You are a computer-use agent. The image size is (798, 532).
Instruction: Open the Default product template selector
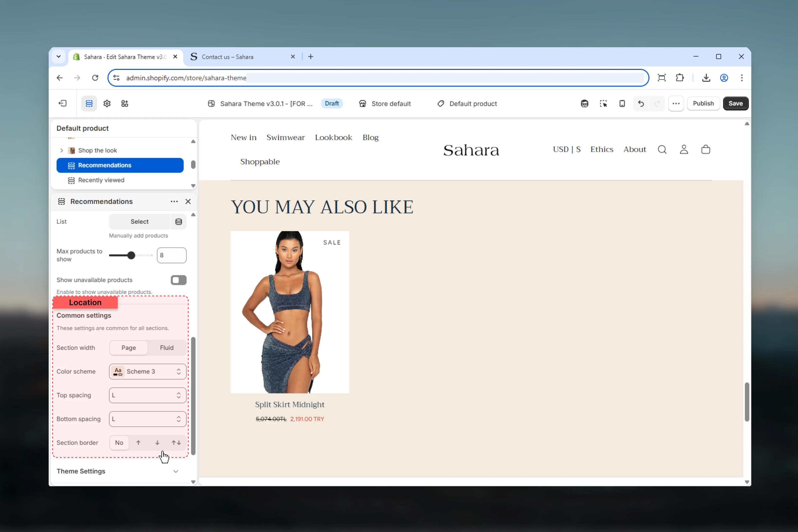coord(467,103)
